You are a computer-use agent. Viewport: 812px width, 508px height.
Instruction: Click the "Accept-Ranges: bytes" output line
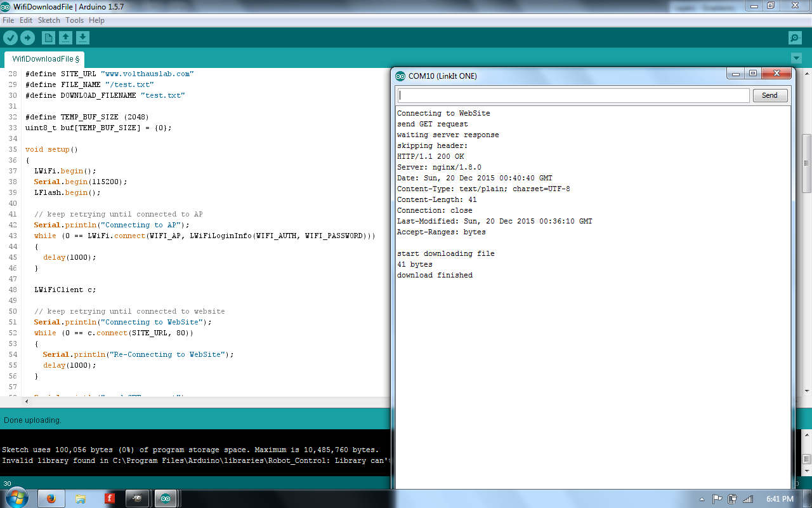pyautogui.click(x=442, y=232)
